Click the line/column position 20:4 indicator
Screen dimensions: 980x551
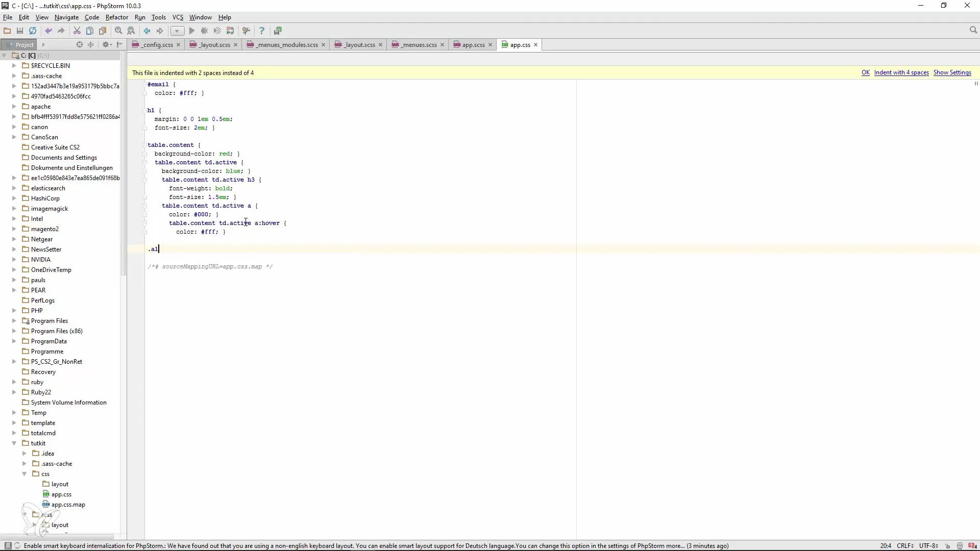tap(886, 546)
